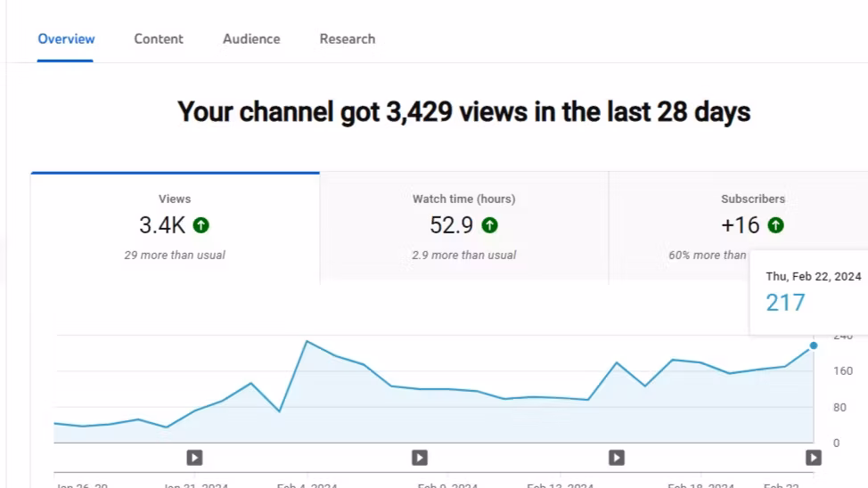This screenshot has width=868, height=488.
Task: Select the Subscribers metric card title
Action: 753,199
